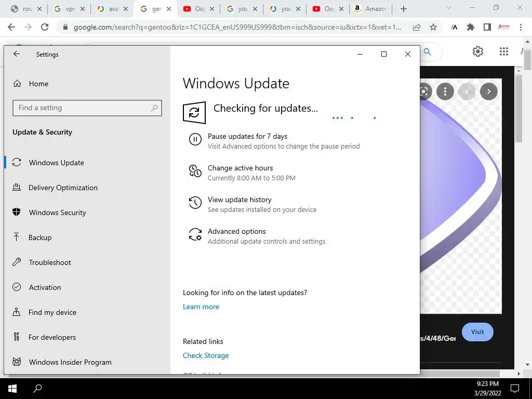Open Google apps grid

(504, 51)
